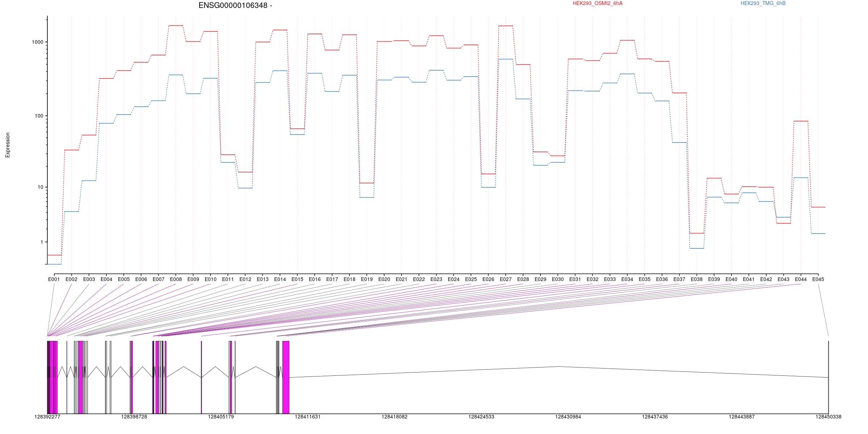The width and height of the screenshot is (868, 434).
Task: Click genomic coordinate 128430984
Action: pyautogui.click(x=568, y=417)
